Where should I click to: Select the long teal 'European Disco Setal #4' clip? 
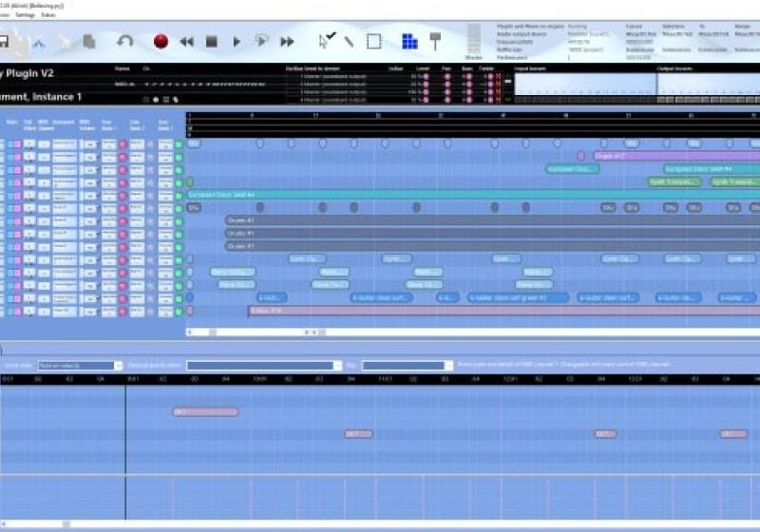pos(380,195)
